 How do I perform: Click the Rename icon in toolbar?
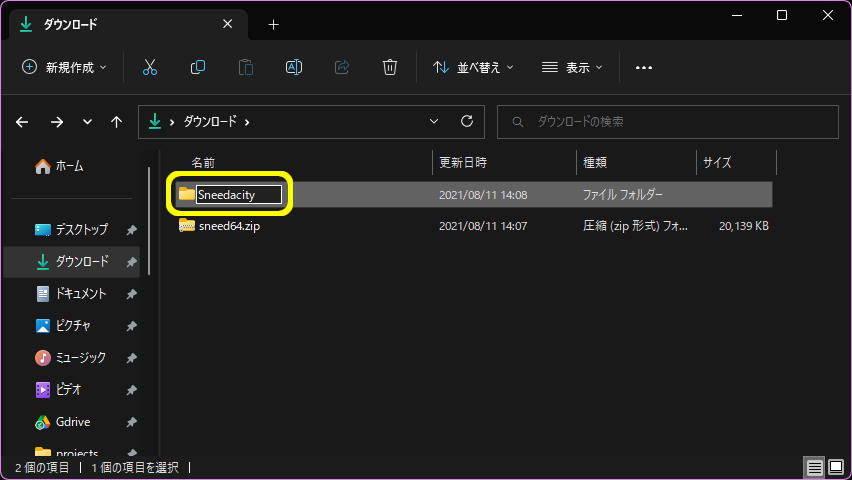pyautogui.click(x=294, y=67)
